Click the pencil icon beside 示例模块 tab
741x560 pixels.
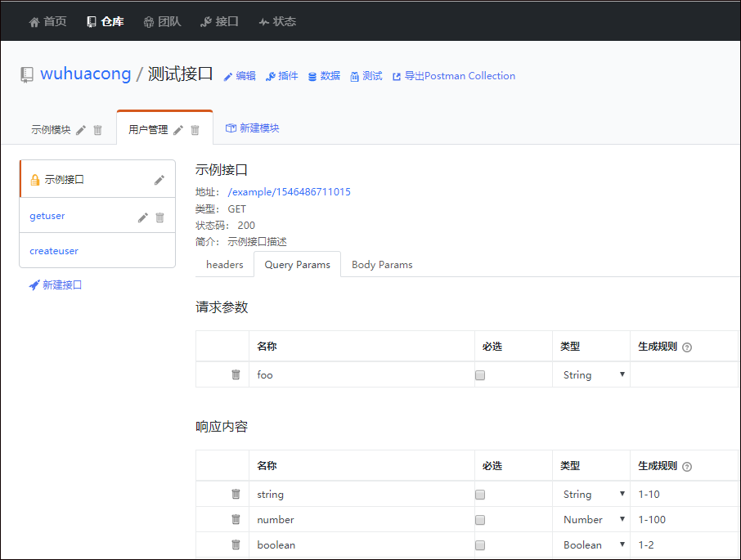tap(81, 130)
